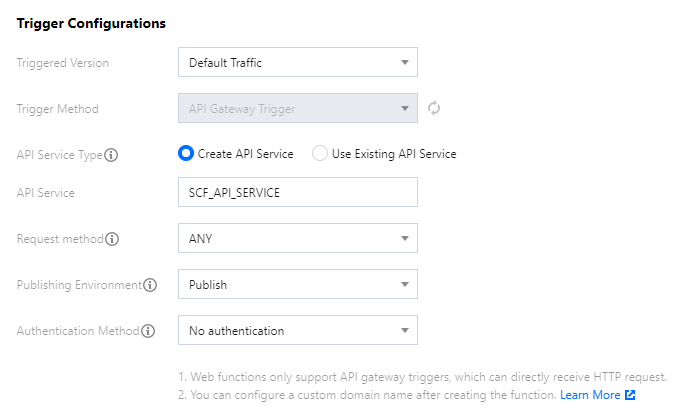
Task: Click external link icon after Learn More
Action: pyautogui.click(x=630, y=395)
